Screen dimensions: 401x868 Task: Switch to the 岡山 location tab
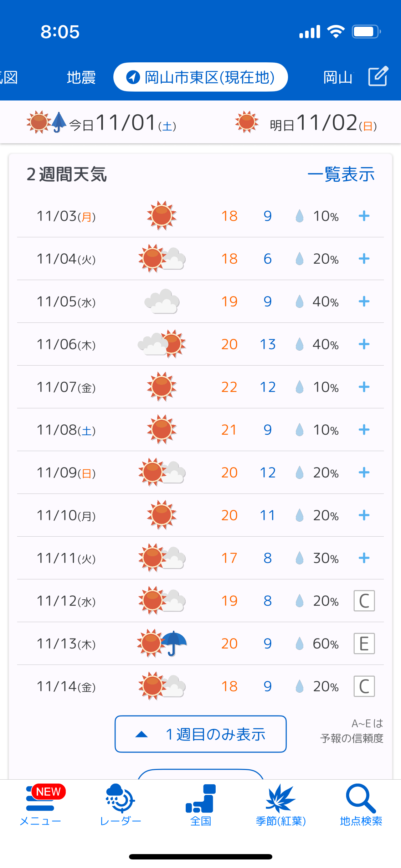tap(338, 77)
